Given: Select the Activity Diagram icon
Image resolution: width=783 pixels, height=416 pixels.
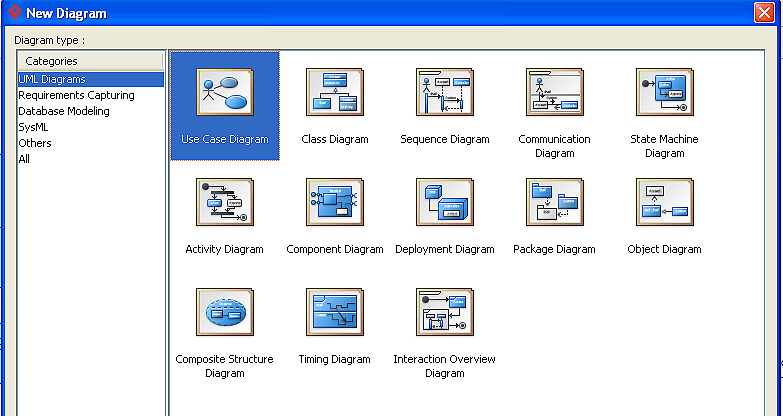Looking at the screenshot, I should click(x=225, y=204).
